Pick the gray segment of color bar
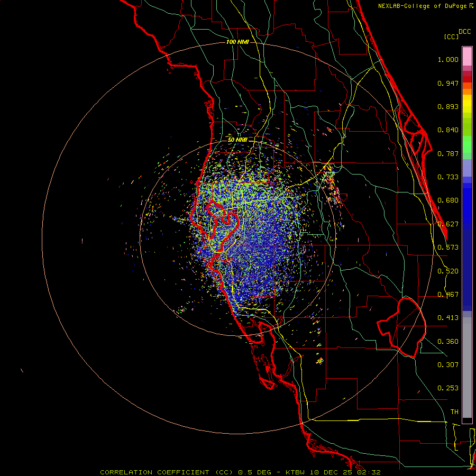Screen dimensions: 476x476 point(467,368)
